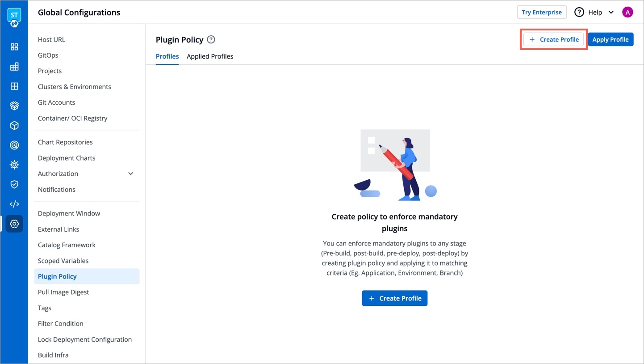The height and width of the screenshot is (364, 644).
Task: Click the sun-shaped gear icon in the sidebar
Action: [14, 165]
